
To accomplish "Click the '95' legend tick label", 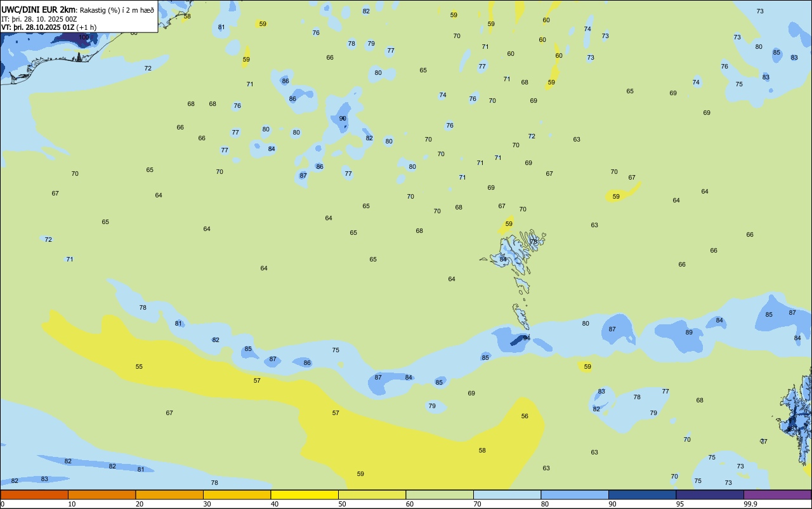I will tap(680, 504).
